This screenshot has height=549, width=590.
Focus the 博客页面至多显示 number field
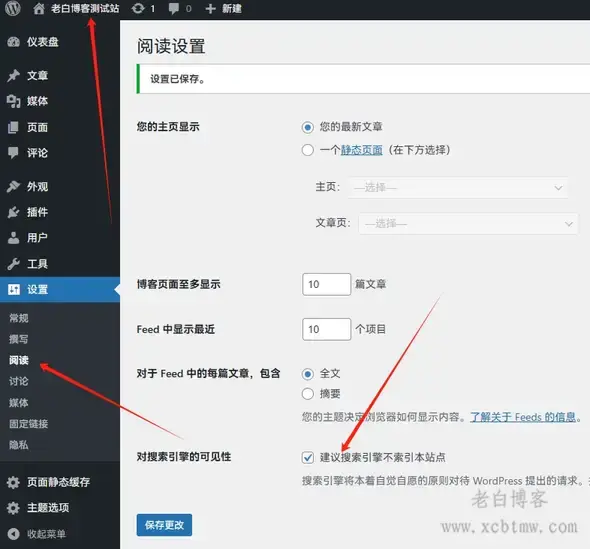tap(326, 284)
